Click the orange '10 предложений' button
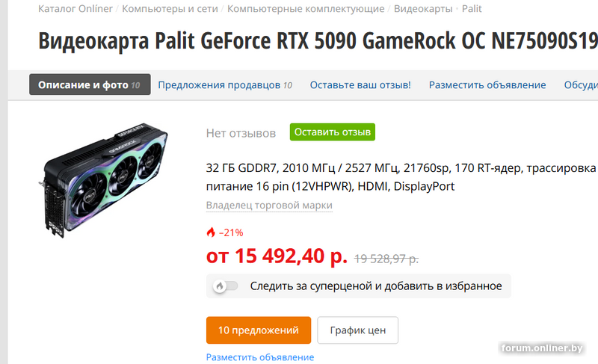This screenshot has width=598, height=364. pos(259,330)
